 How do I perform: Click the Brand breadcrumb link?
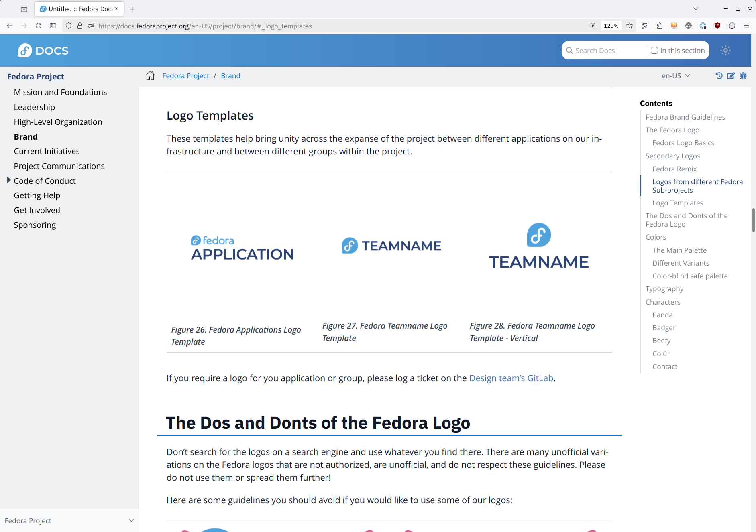coord(230,76)
